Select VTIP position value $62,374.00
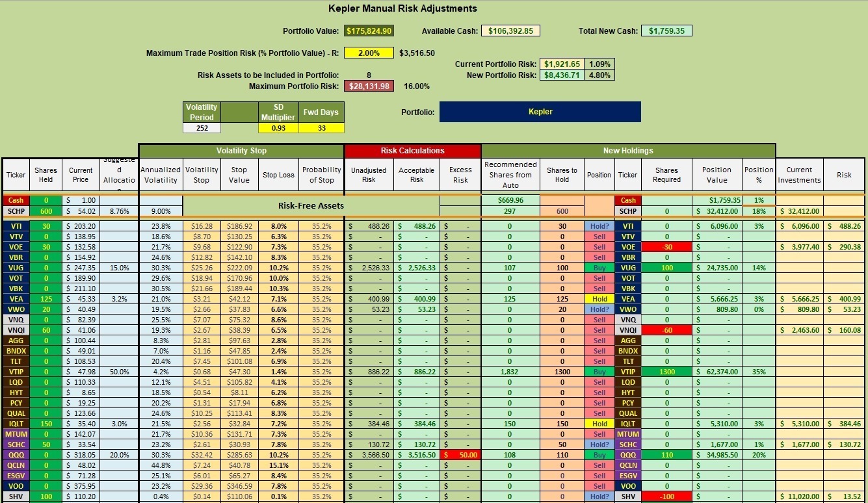868x503 pixels. [x=717, y=372]
